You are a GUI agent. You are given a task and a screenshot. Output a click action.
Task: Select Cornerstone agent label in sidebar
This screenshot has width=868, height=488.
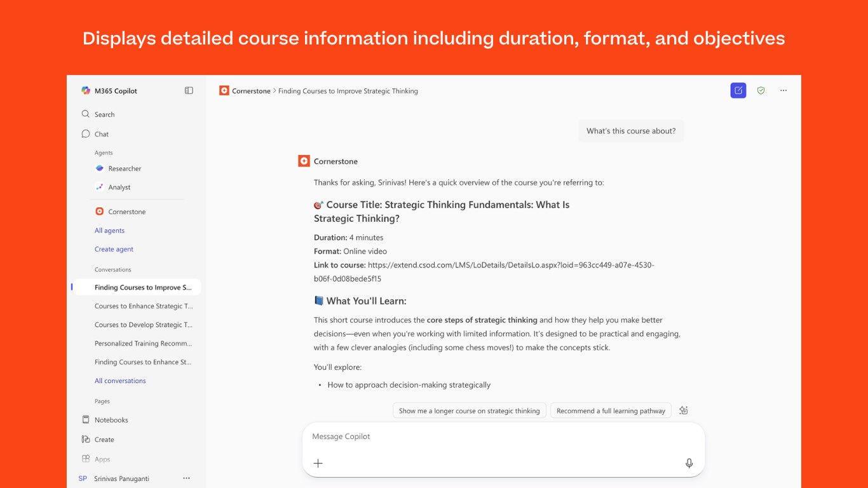click(127, 212)
